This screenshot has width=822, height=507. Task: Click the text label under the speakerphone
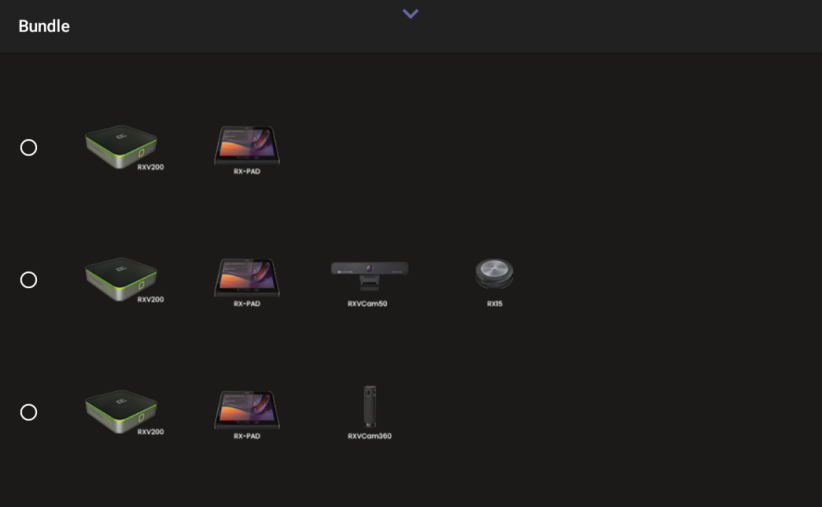pyautogui.click(x=494, y=304)
